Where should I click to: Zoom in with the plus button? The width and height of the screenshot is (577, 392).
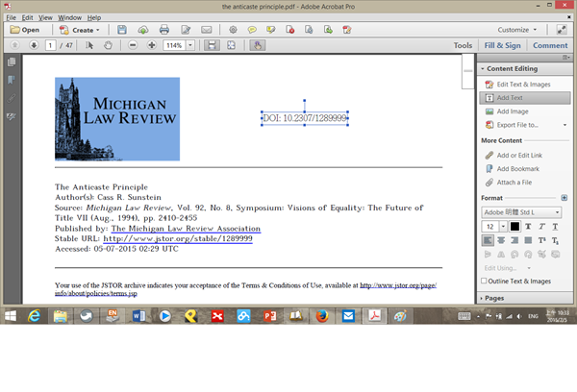tap(152, 45)
